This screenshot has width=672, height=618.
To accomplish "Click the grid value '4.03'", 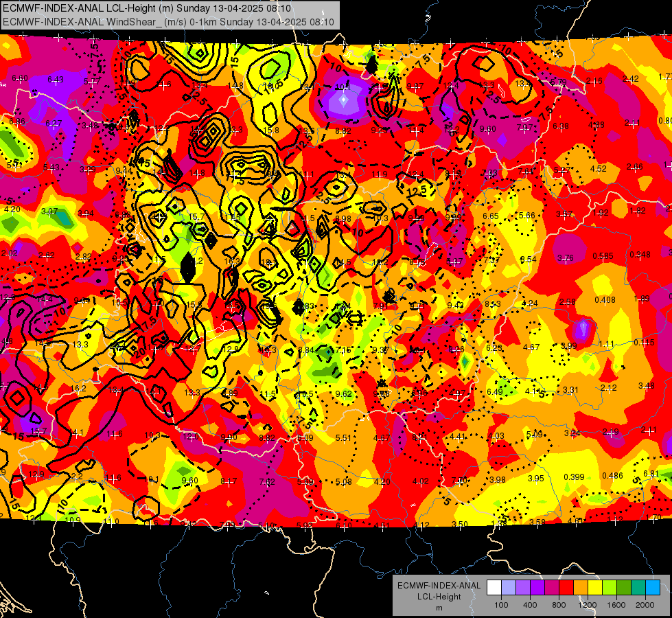I will tap(496, 436).
